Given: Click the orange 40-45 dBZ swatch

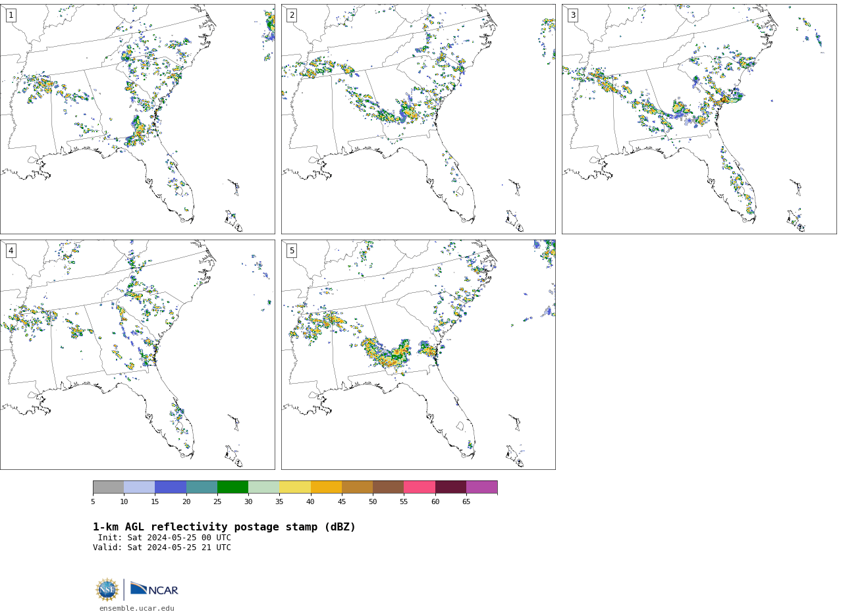Looking at the screenshot, I should point(326,487).
